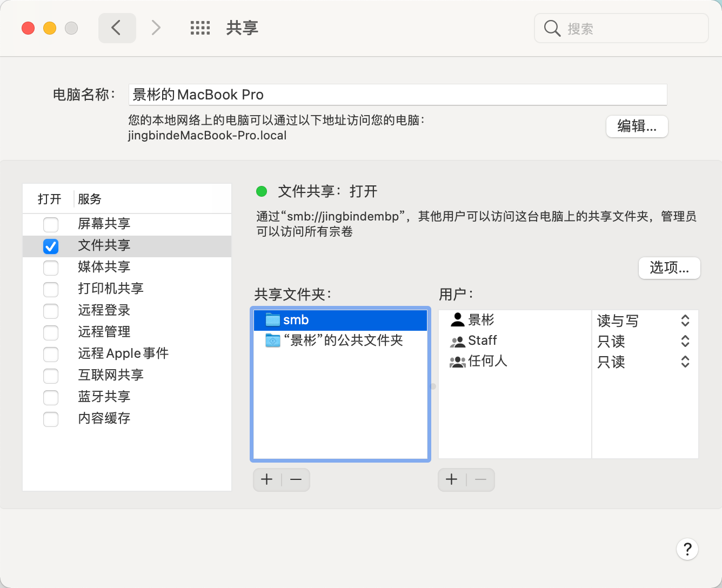Click the search magnifier icon
Screen dimensions: 722x588
pyautogui.click(x=552, y=28)
